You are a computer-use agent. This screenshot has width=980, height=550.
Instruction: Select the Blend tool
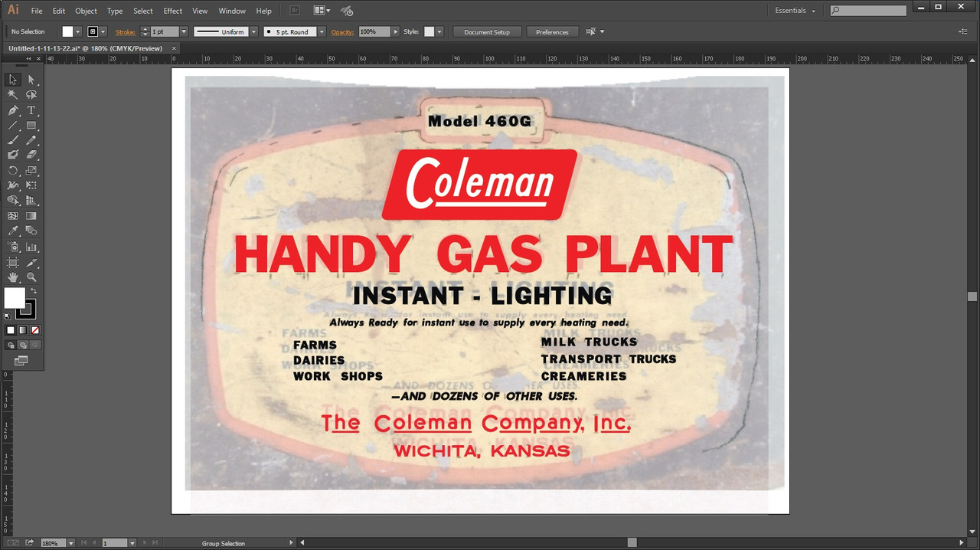click(x=31, y=231)
